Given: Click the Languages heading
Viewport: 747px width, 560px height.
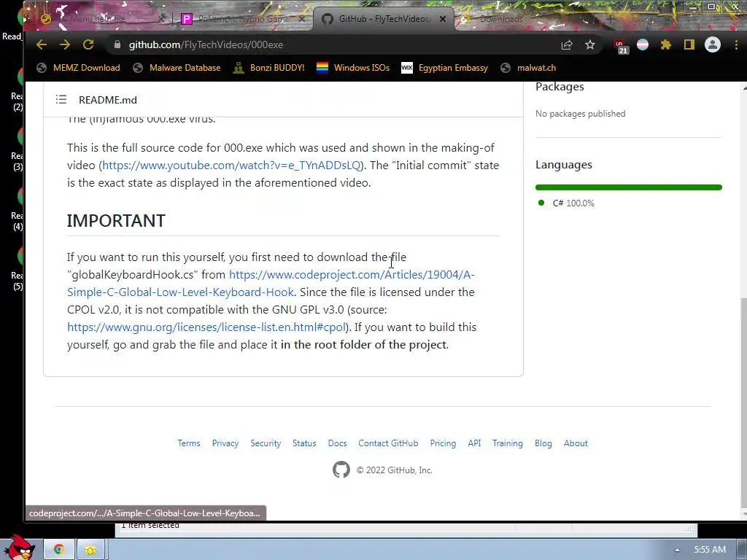Looking at the screenshot, I should (564, 165).
